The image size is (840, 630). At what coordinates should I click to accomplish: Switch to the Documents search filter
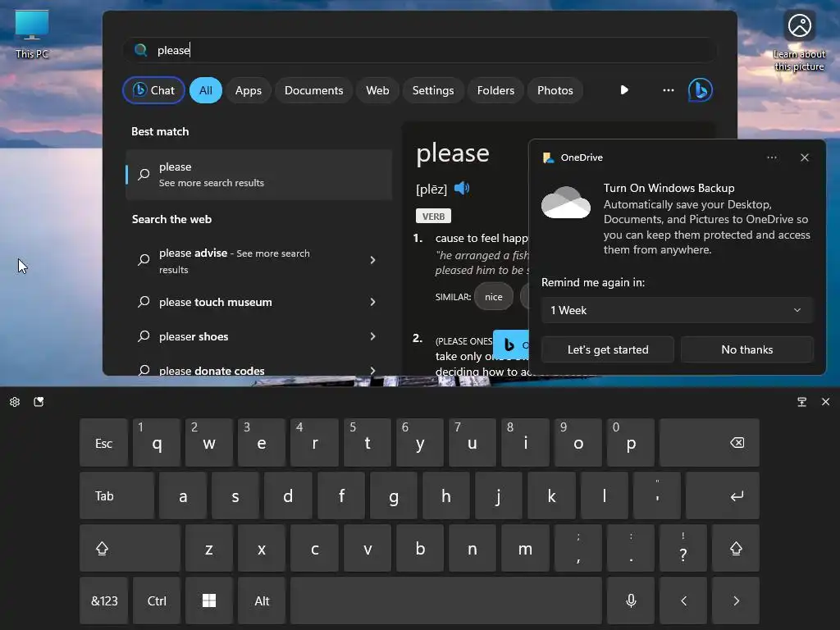coord(314,90)
